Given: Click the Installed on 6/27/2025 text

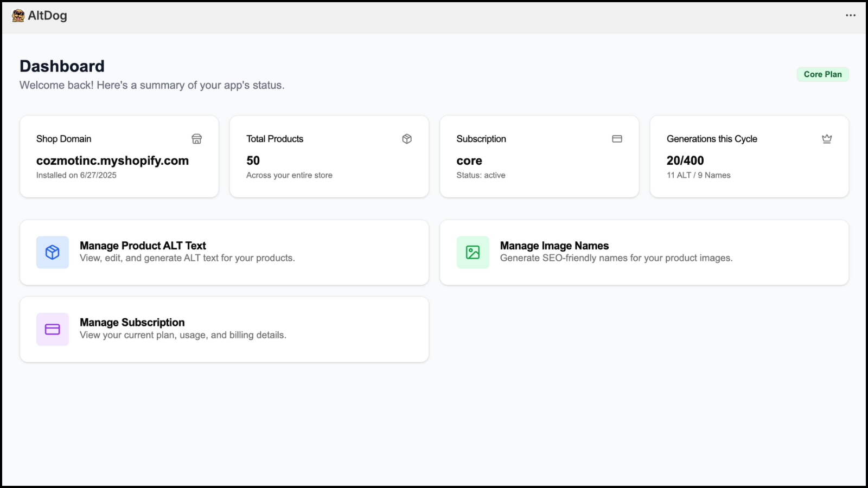Looking at the screenshot, I should (x=76, y=175).
